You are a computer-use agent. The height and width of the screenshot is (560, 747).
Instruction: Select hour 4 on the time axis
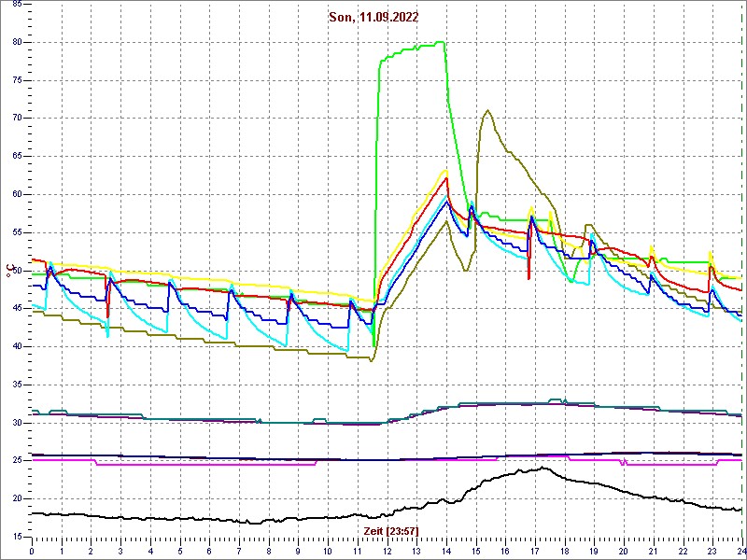click(150, 552)
